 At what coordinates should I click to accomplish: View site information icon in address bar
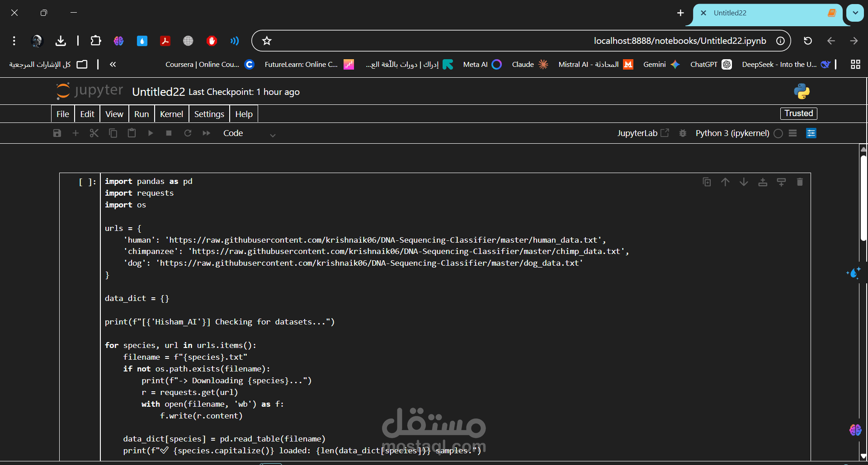click(780, 41)
